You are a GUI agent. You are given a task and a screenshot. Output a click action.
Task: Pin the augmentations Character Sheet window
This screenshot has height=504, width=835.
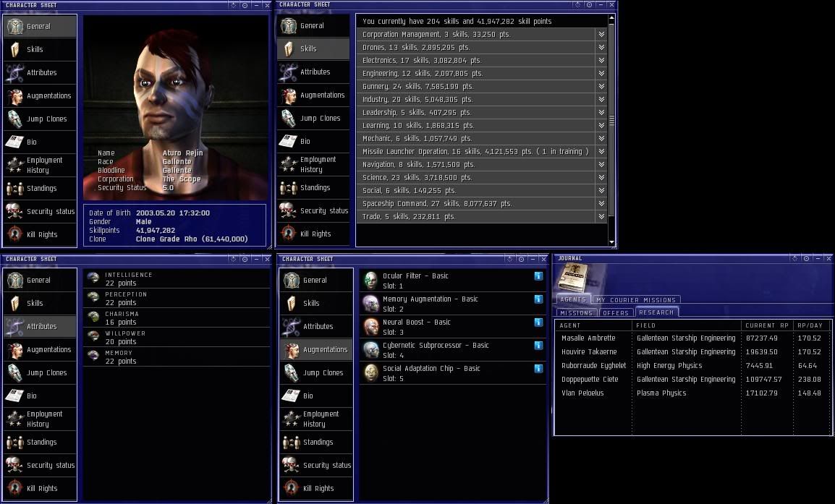click(x=522, y=259)
